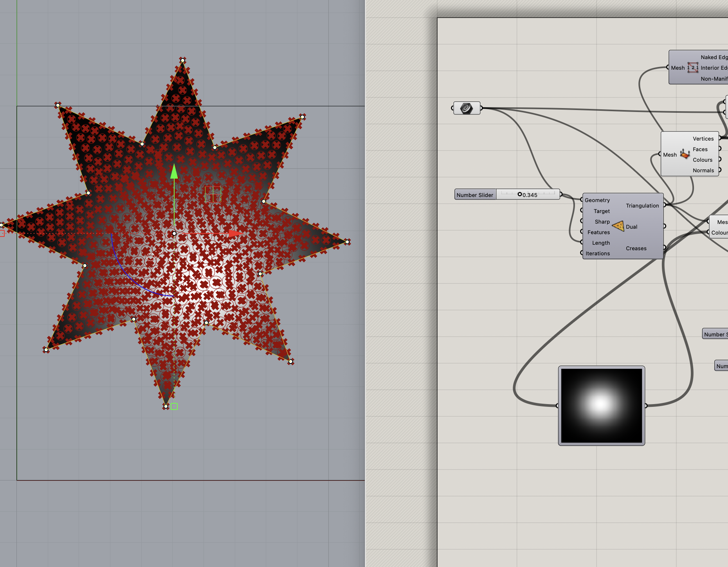
Task: Click the Mesh Edges component icon
Action: (x=692, y=68)
